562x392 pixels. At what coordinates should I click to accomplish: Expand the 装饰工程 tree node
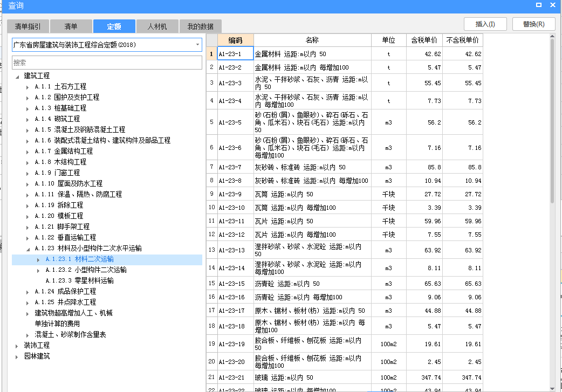[x=17, y=346]
